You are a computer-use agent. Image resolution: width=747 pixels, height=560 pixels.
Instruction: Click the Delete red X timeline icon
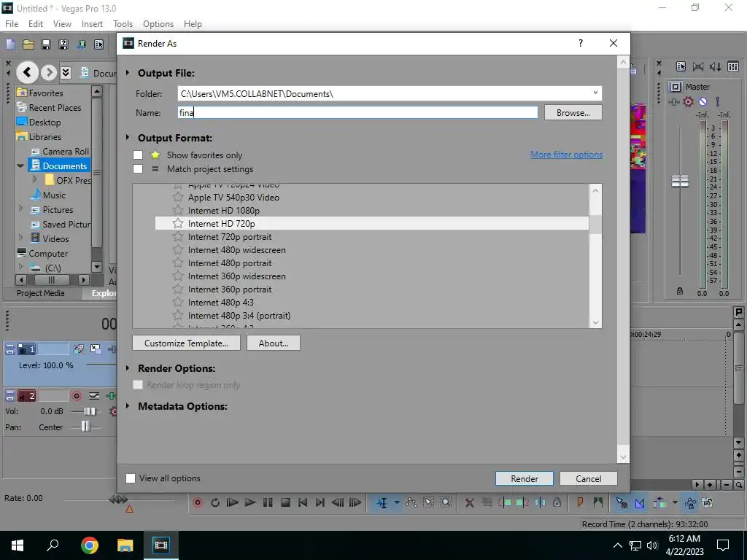469,502
